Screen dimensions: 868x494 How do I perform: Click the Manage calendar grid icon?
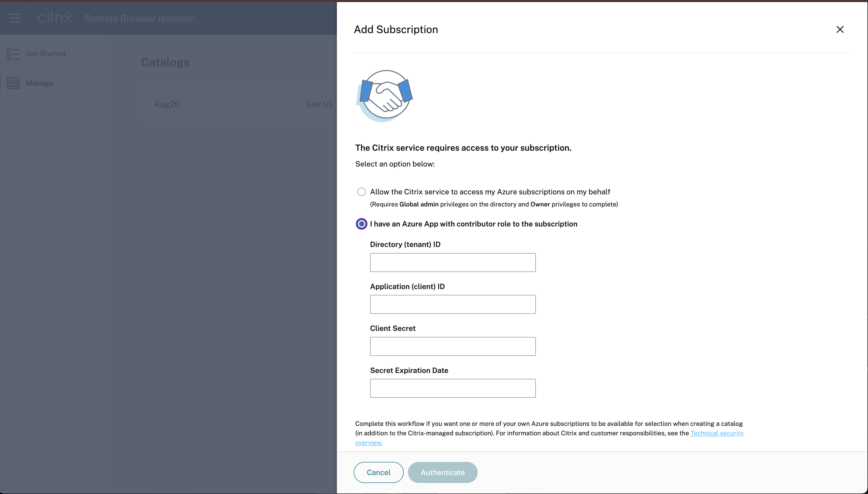13,83
